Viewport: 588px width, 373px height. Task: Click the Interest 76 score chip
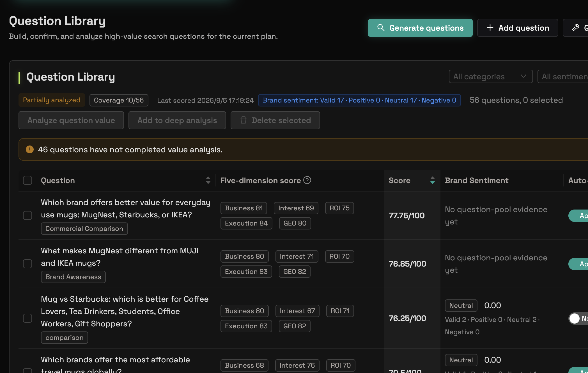coord(297,365)
